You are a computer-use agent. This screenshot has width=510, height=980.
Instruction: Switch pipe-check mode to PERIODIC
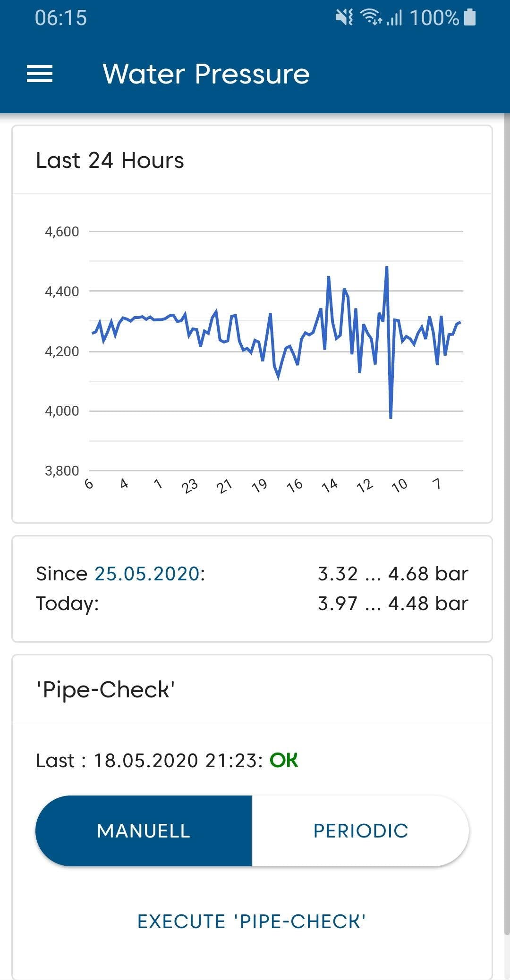[361, 831]
